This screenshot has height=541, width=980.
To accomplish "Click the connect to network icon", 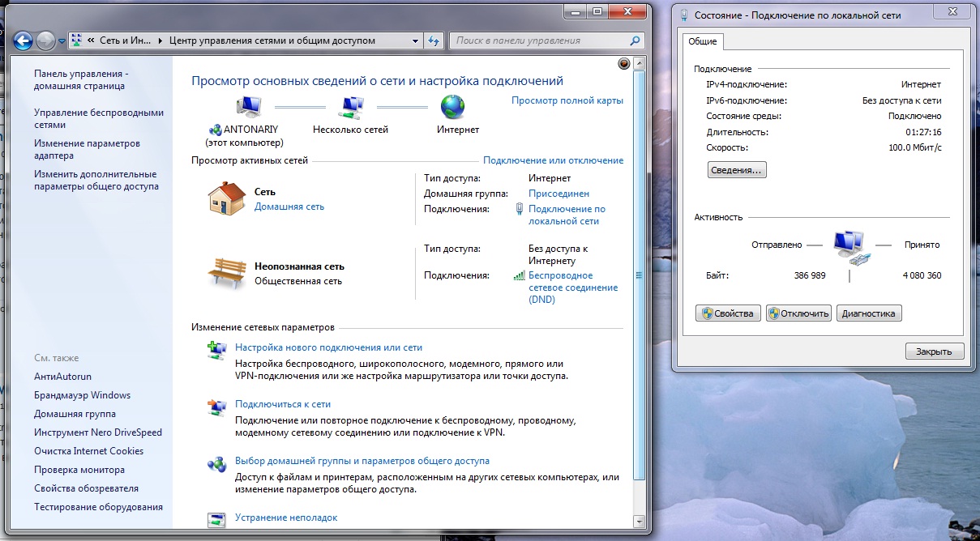I will click(x=216, y=407).
